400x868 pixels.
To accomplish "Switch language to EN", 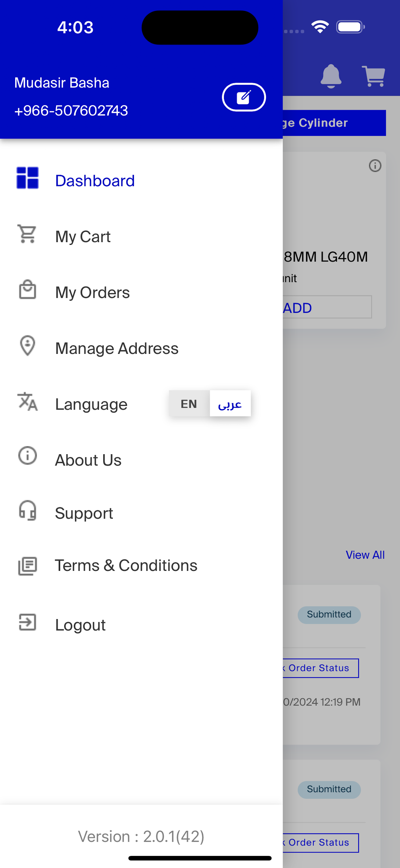I will 189,403.
